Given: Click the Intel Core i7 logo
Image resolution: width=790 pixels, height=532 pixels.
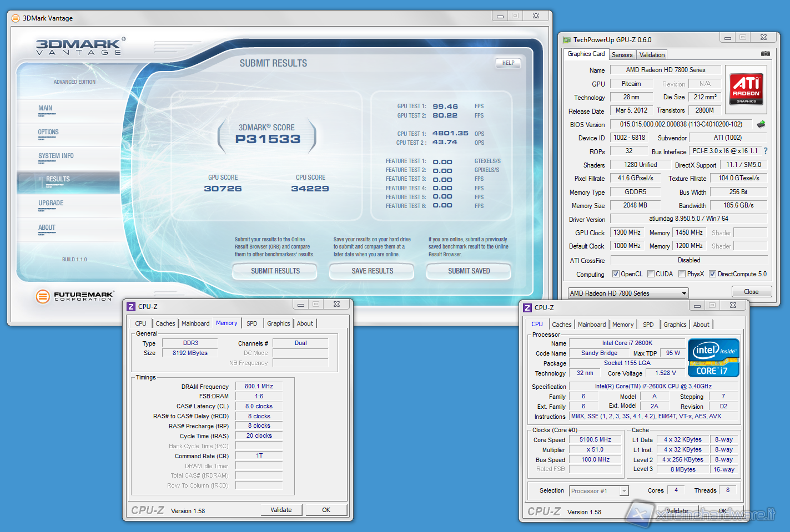Looking at the screenshot, I should click(x=713, y=358).
